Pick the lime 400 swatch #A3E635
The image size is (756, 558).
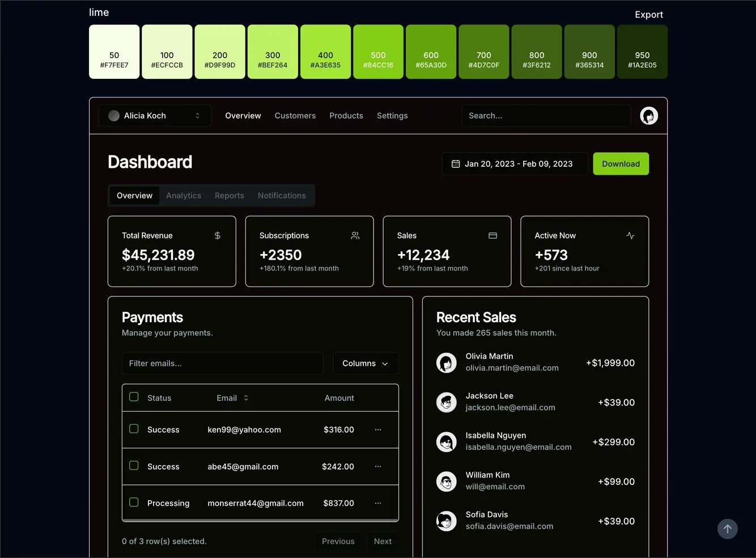(x=325, y=52)
